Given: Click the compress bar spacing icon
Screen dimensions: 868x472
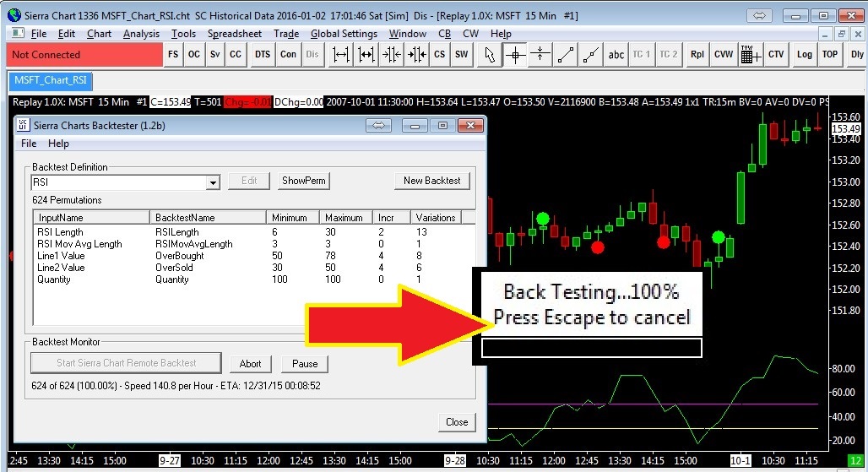Looking at the screenshot, I should pos(392,54).
